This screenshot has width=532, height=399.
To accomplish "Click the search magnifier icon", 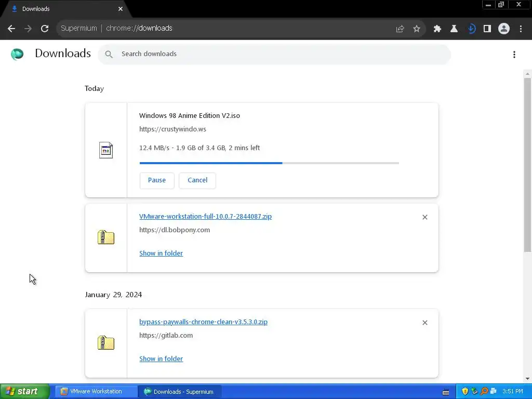I will click(x=109, y=54).
